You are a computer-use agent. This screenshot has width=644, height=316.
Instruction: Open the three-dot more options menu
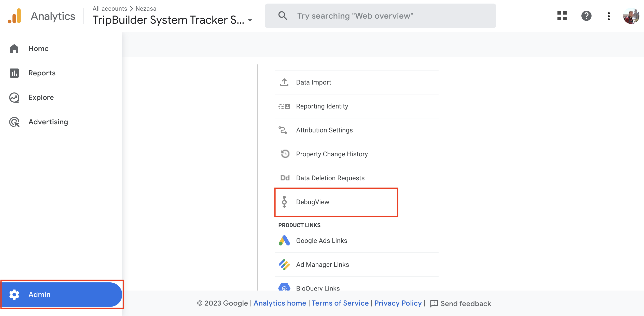coord(609,16)
